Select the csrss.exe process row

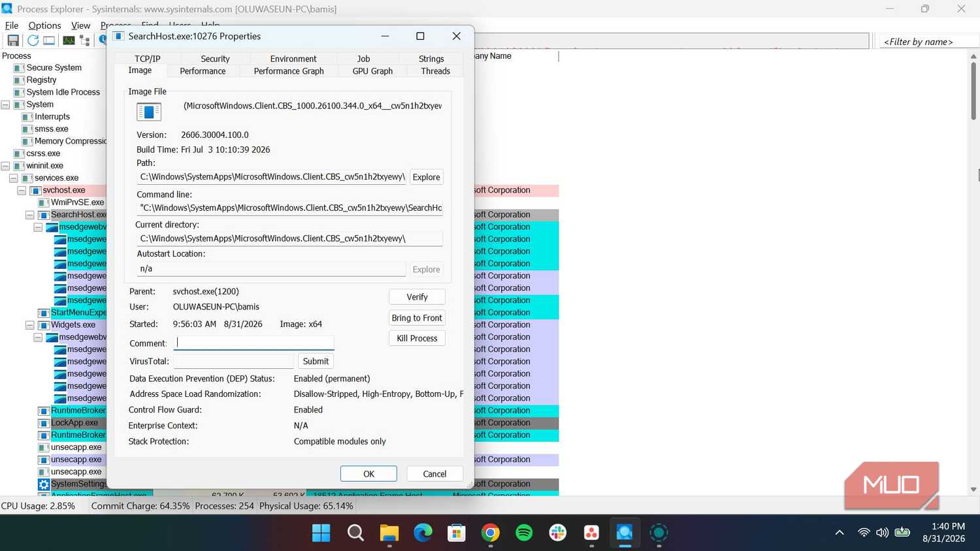tap(43, 153)
